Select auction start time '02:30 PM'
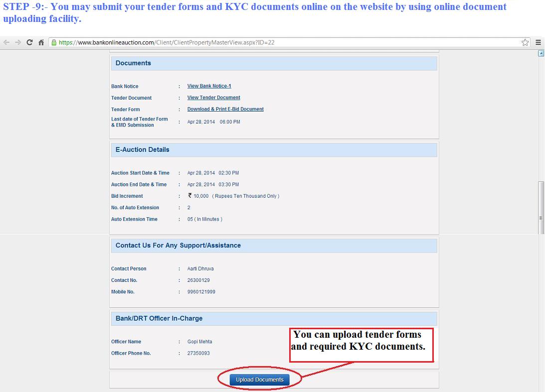545x392 pixels. coord(229,173)
